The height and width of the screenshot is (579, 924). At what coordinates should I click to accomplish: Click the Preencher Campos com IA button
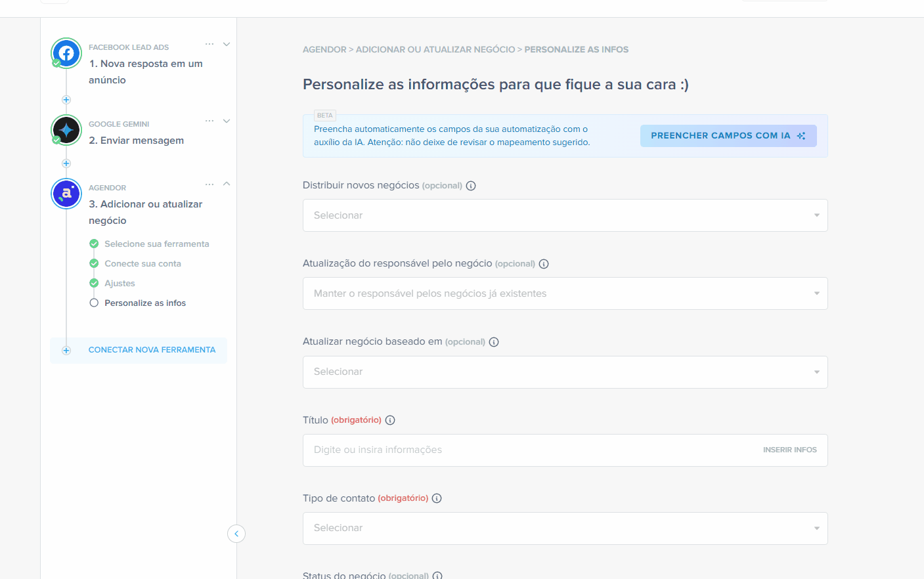728,136
